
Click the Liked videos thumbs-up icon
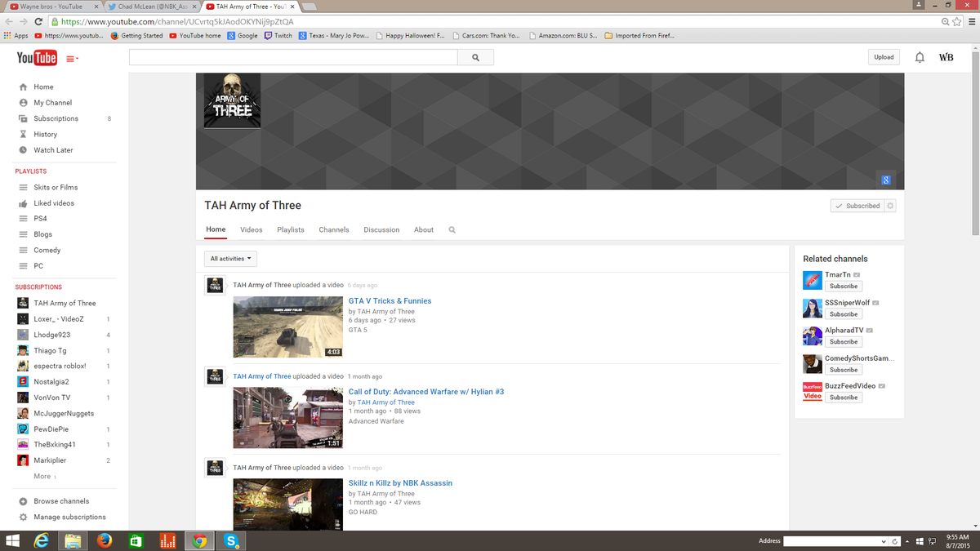23,203
